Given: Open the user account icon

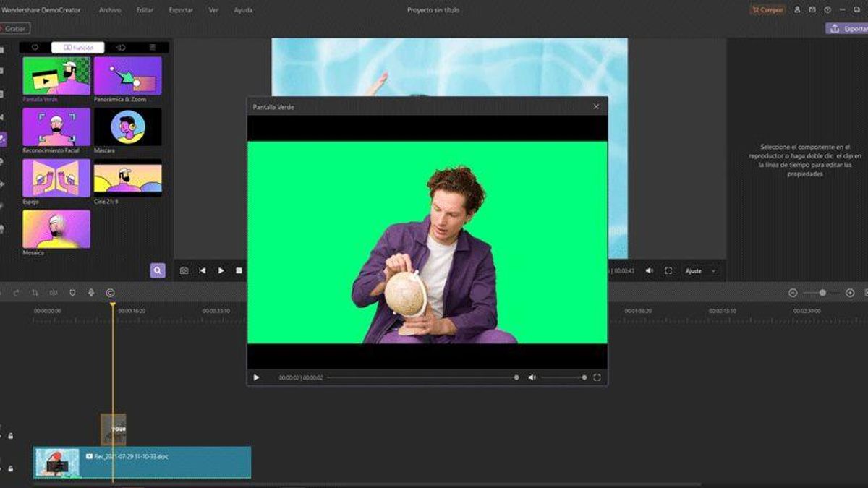Looking at the screenshot, I should click(x=797, y=10).
